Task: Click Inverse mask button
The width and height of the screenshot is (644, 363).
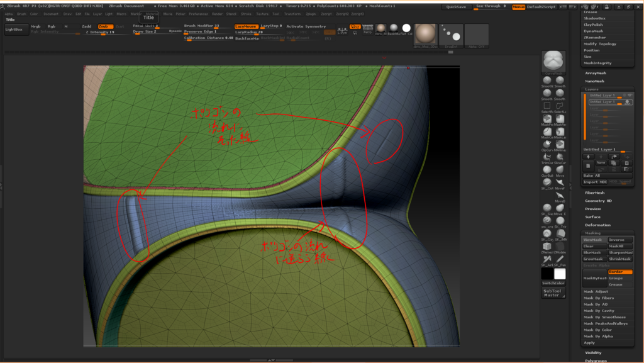Action: click(619, 240)
